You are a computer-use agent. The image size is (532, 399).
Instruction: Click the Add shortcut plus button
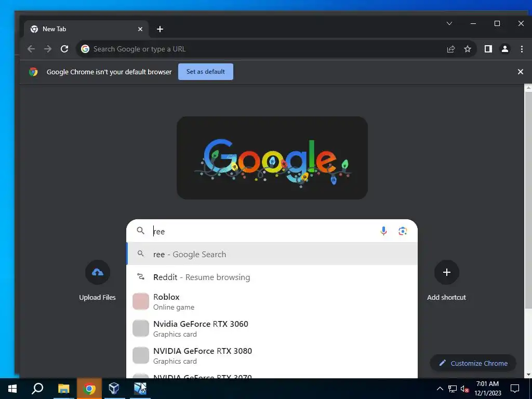point(446,272)
